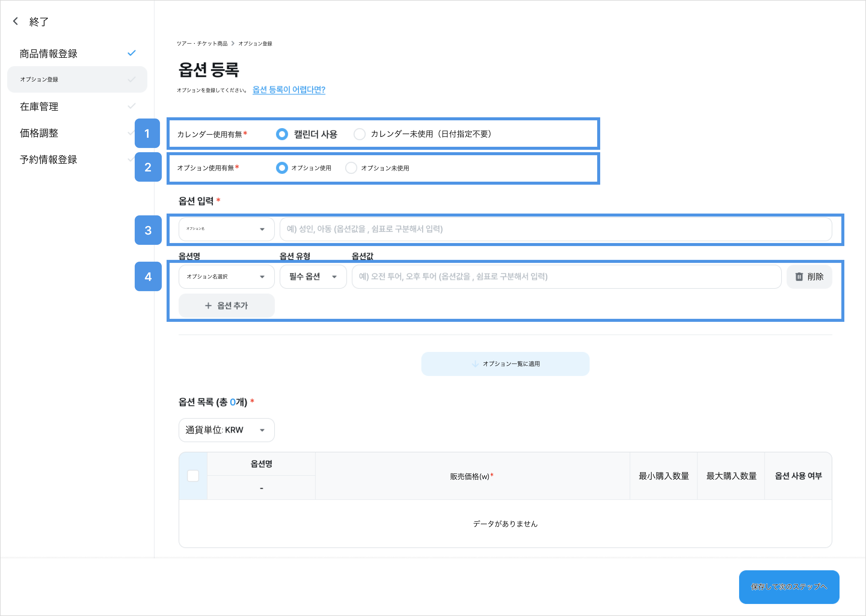Click データがありません empty table message
The height and width of the screenshot is (616, 866).
[505, 524]
